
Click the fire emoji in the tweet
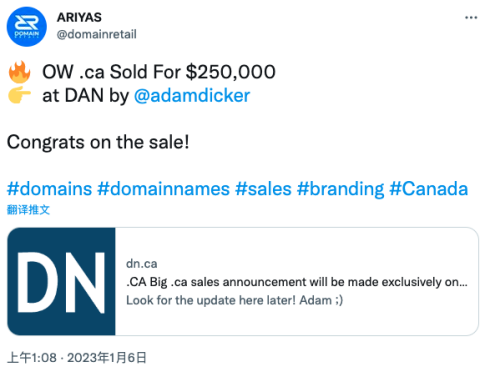(20, 72)
